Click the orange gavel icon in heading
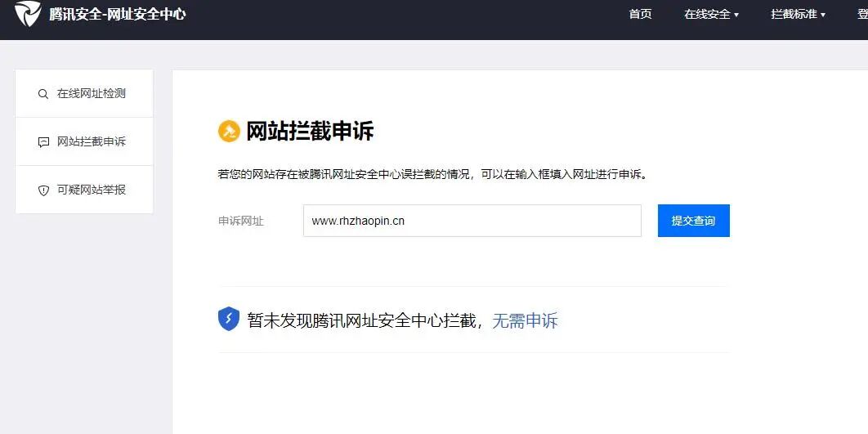This screenshot has height=434, width=868. coord(229,132)
